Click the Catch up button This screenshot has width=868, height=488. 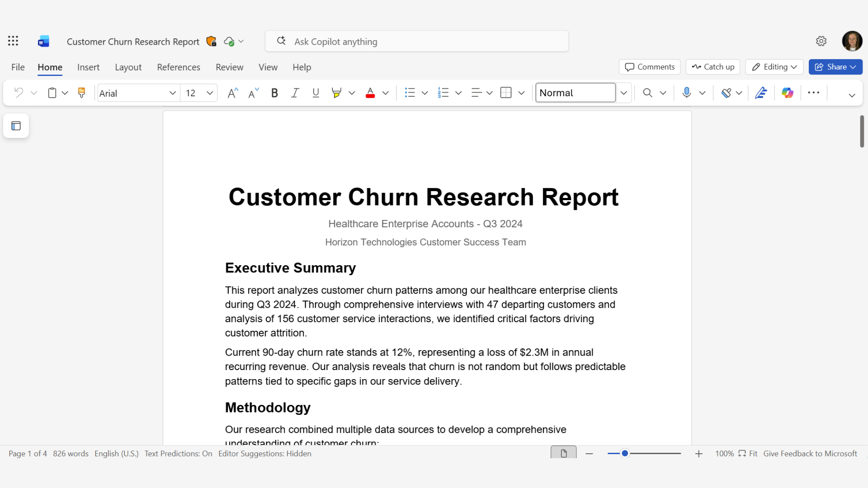point(712,67)
